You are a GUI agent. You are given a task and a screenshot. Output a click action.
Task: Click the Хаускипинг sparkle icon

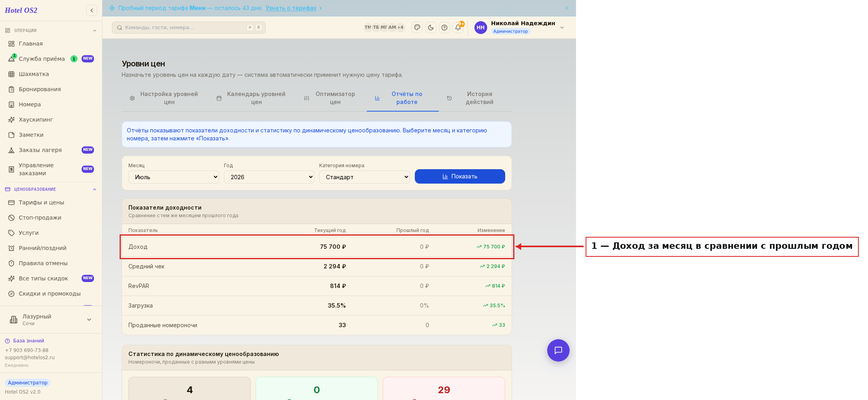tap(12, 120)
